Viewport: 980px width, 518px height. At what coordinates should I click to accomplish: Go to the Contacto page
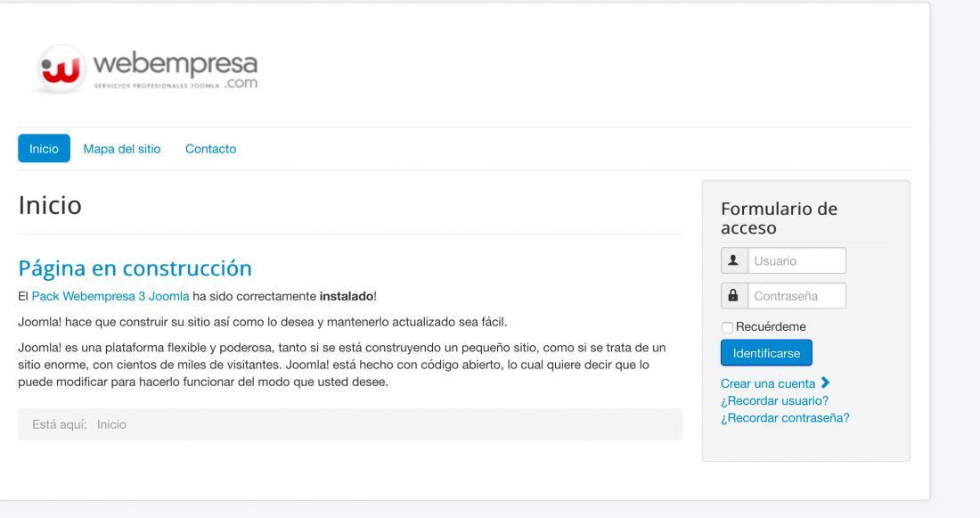(x=210, y=149)
